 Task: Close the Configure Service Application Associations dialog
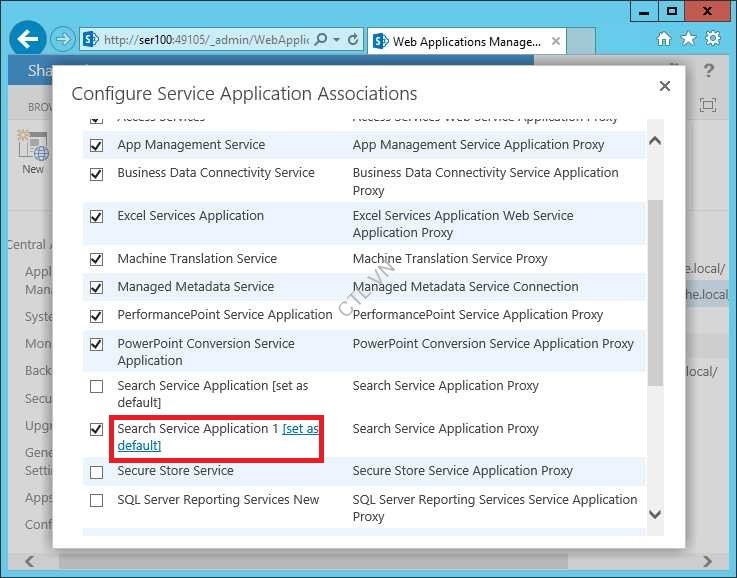[x=665, y=86]
